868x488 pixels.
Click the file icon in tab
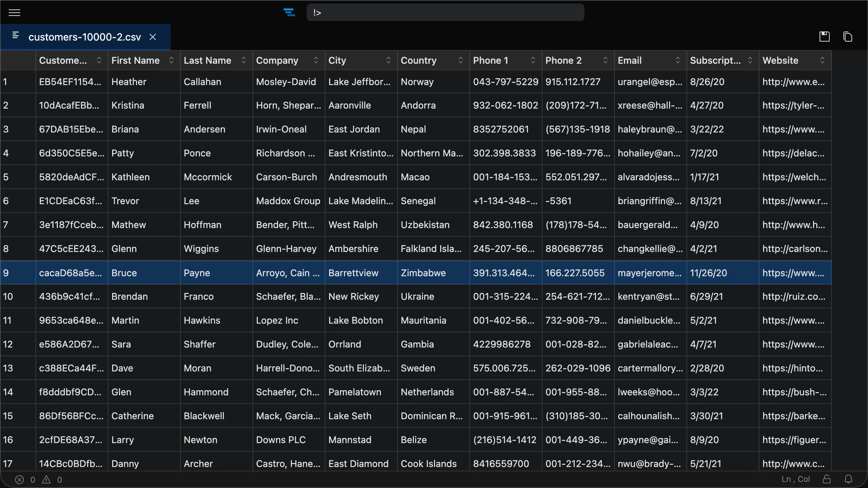pos(16,35)
